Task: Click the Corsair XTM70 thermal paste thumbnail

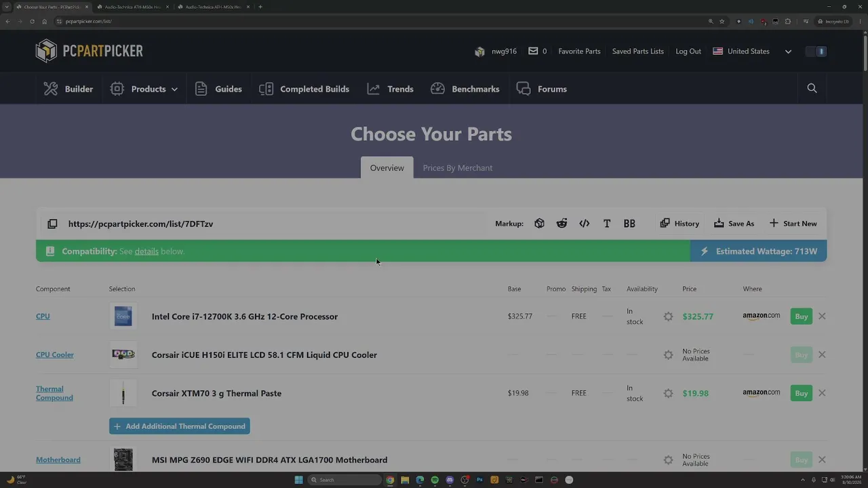Action: [123, 393]
